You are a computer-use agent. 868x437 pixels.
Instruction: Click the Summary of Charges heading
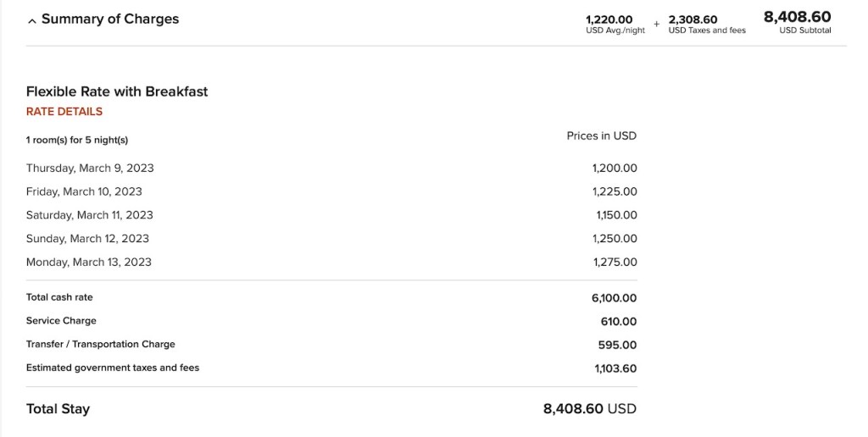click(110, 19)
